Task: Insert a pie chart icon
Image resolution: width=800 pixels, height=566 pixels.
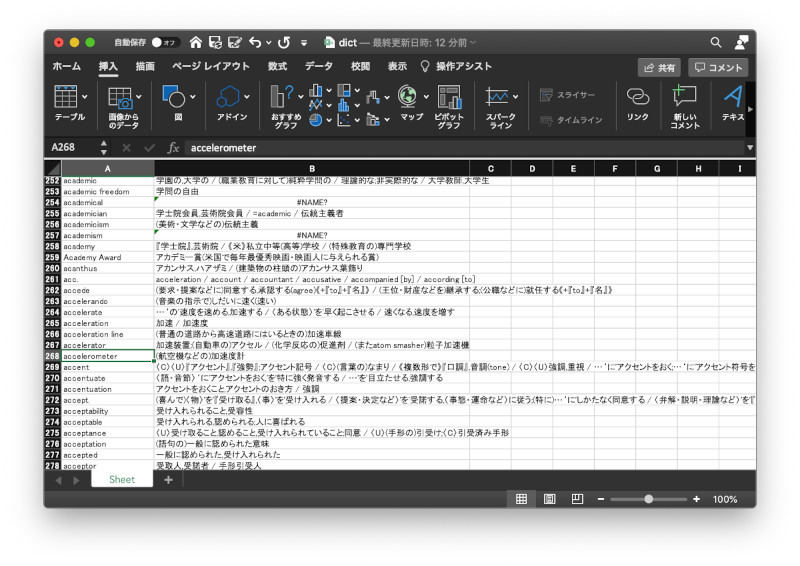Action: pyautogui.click(x=316, y=120)
